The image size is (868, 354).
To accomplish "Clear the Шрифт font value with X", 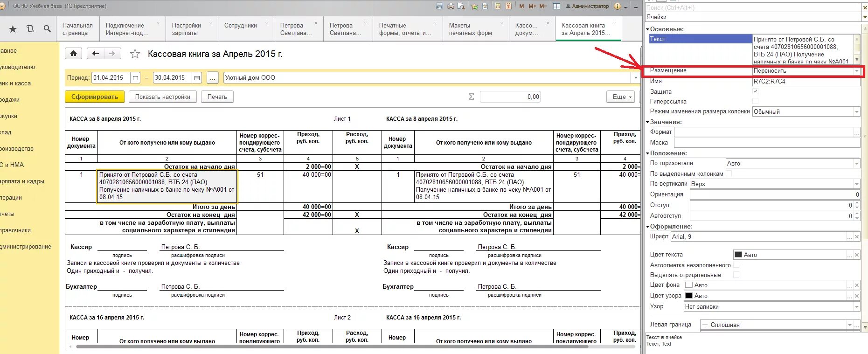I will pyautogui.click(x=857, y=237).
